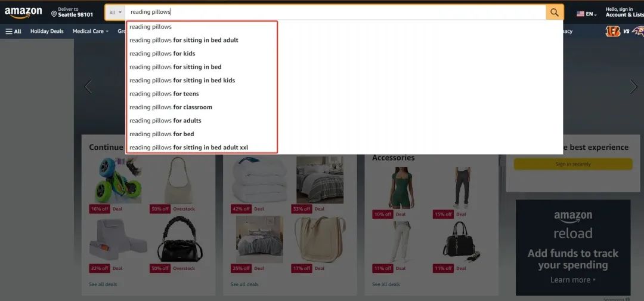Click the Bengals team logo
The height and width of the screenshot is (301, 644).
point(612,31)
